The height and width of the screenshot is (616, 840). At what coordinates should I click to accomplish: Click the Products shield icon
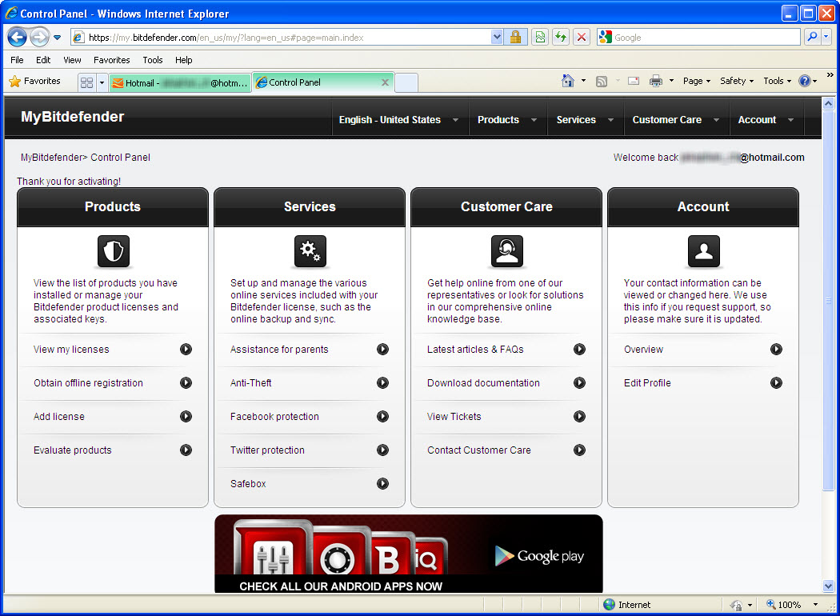pyautogui.click(x=113, y=251)
